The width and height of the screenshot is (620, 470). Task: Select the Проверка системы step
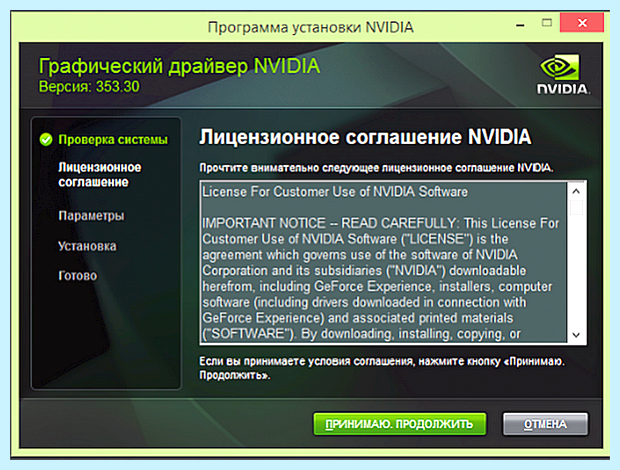click(x=113, y=140)
